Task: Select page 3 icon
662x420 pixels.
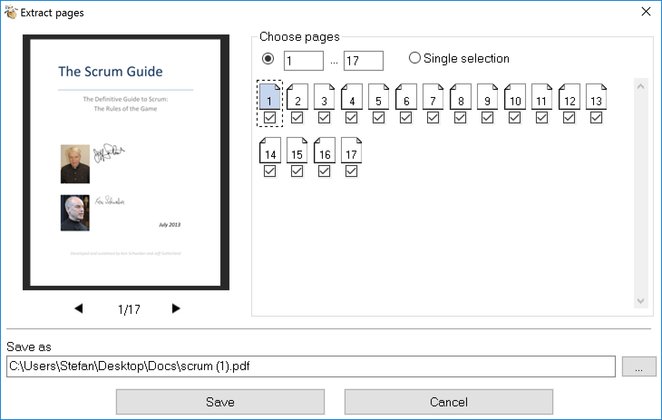Action: [x=324, y=97]
